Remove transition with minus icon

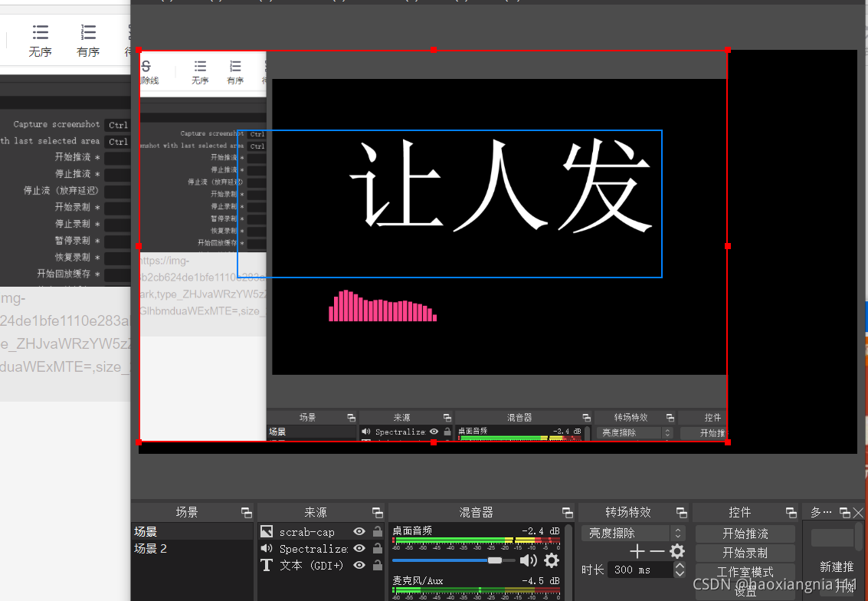tap(657, 551)
